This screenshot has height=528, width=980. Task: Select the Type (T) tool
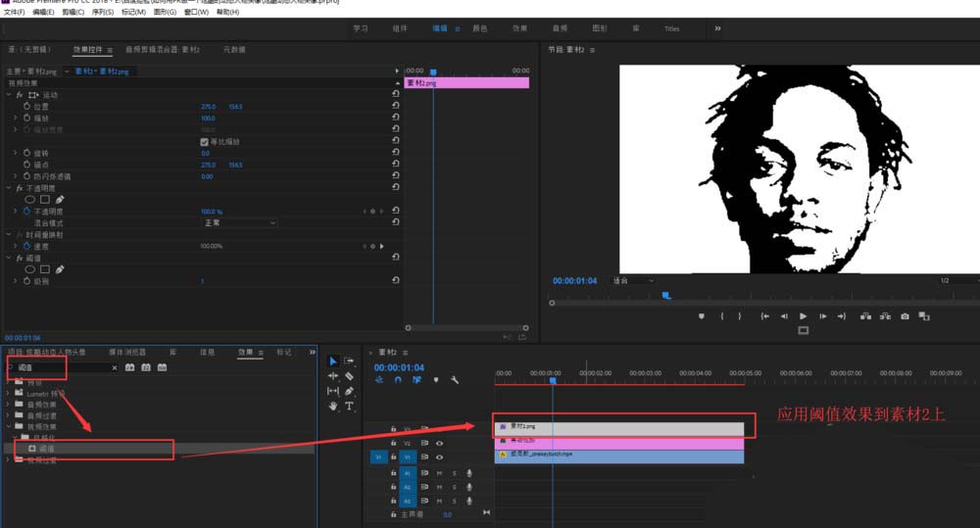click(x=349, y=406)
